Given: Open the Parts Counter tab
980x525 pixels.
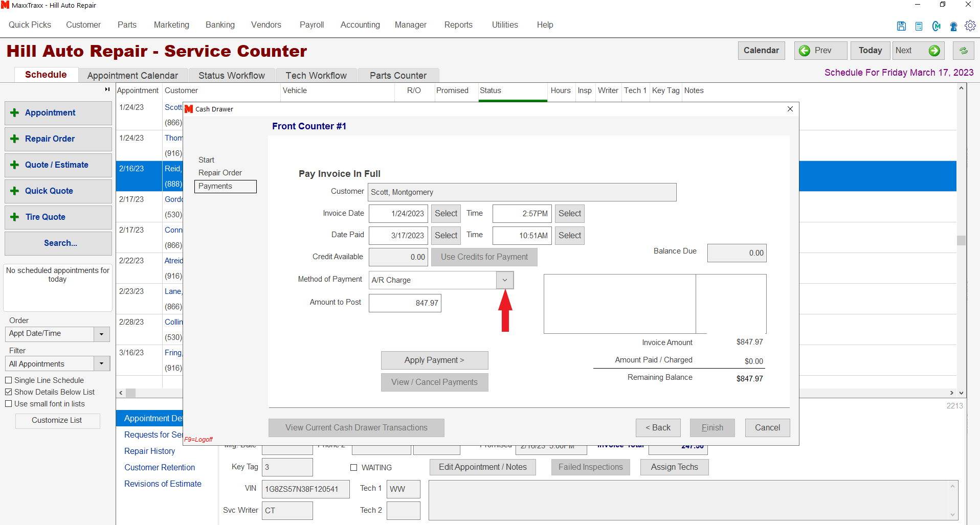Looking at the screenshot, I should (398, 75).
